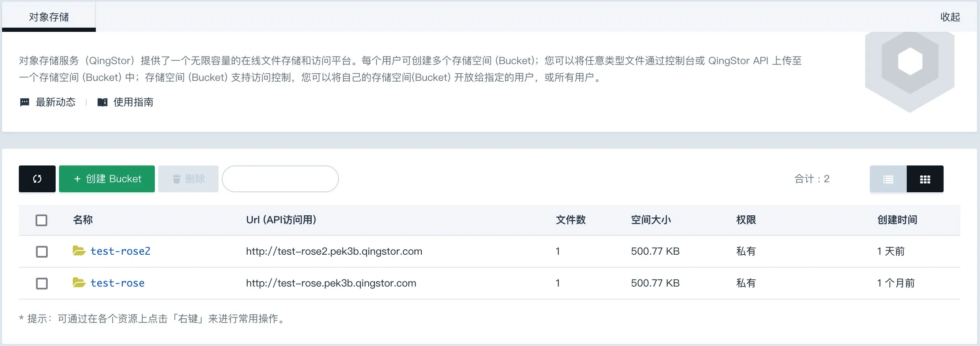Click the 使用指南 guide book icon
This screenshot has width=980, height=346.
(x=103, y=102)
